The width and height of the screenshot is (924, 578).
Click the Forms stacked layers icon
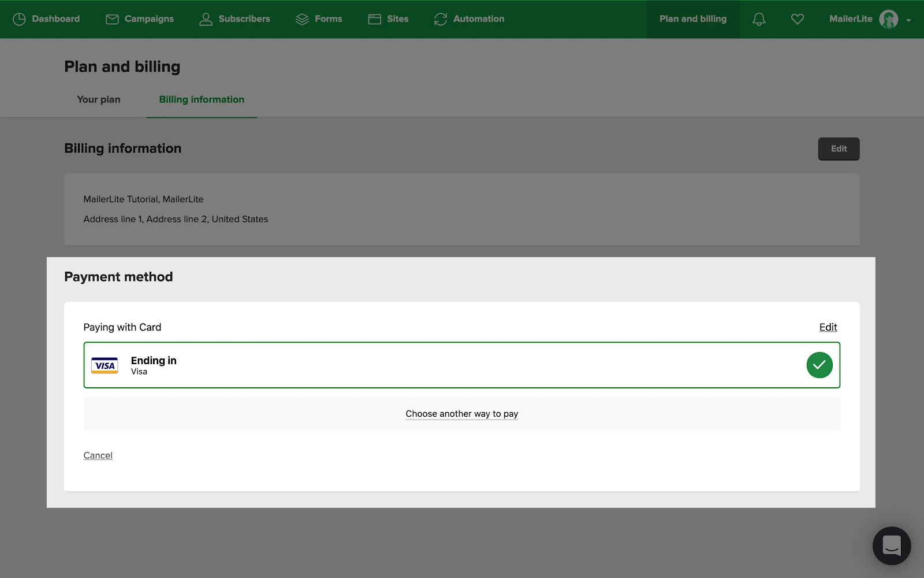pyautogui.click(x=302, y=19)
